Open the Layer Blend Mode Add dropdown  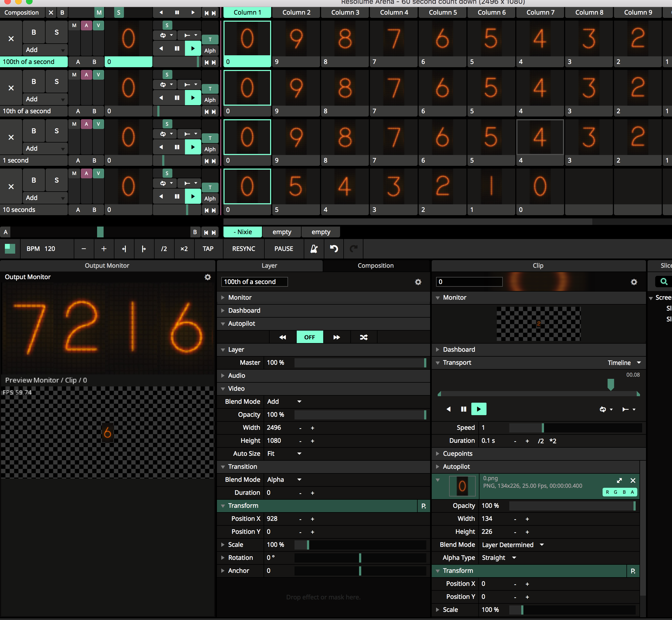(x=284, y=402)
